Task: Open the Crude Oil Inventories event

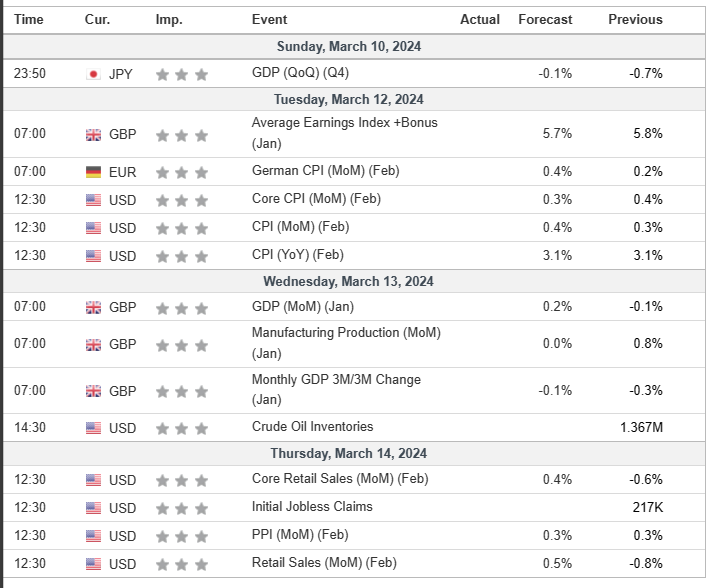Action: point(312,427)
